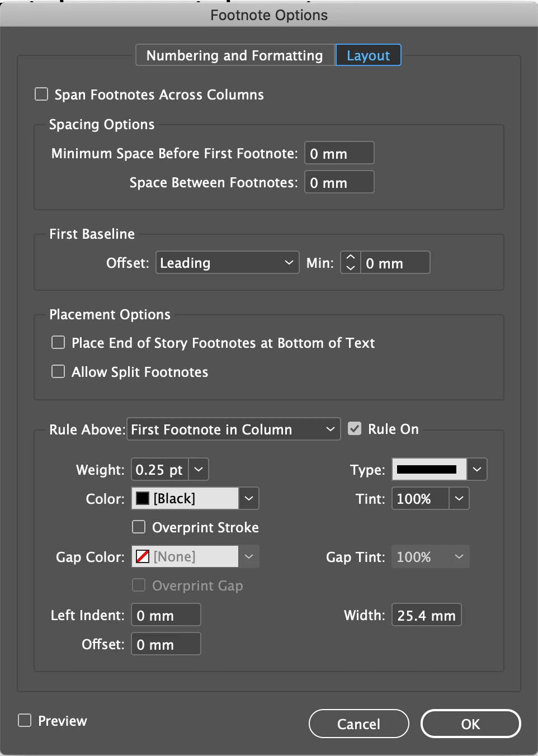Enable Allow Split Footnotes checkbox
538x756 pixels.
pos(58,371)
